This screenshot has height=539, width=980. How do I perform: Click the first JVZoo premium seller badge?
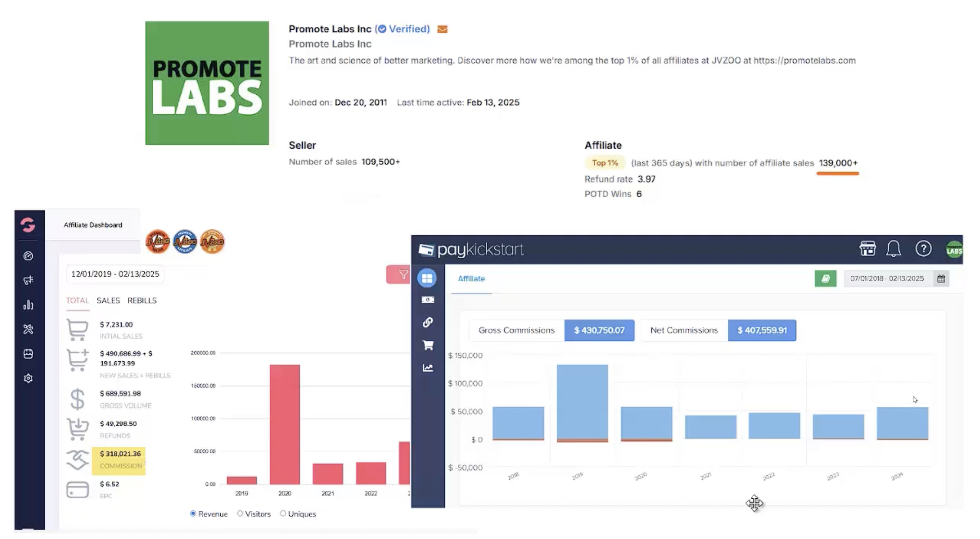[x=158, y=241]
